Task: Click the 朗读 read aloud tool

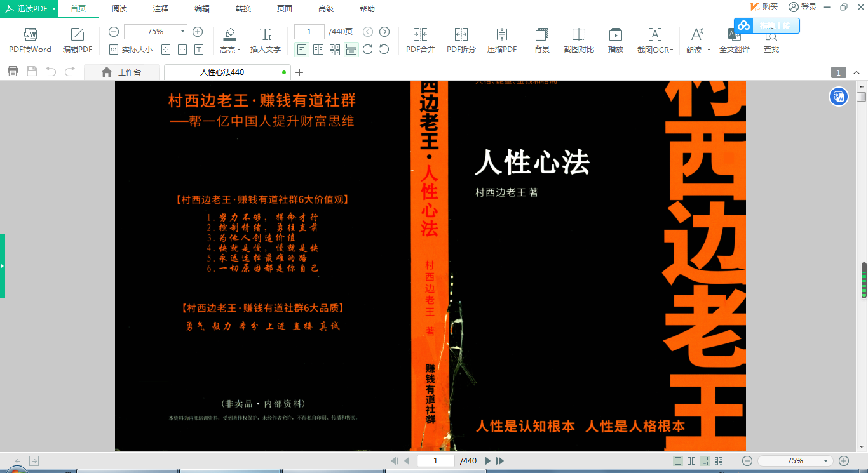Action: (695, 41)
